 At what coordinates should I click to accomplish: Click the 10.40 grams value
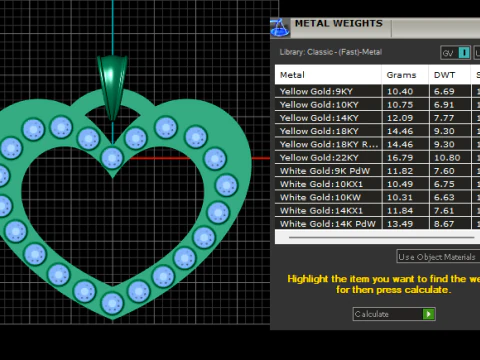click(400, 91)
